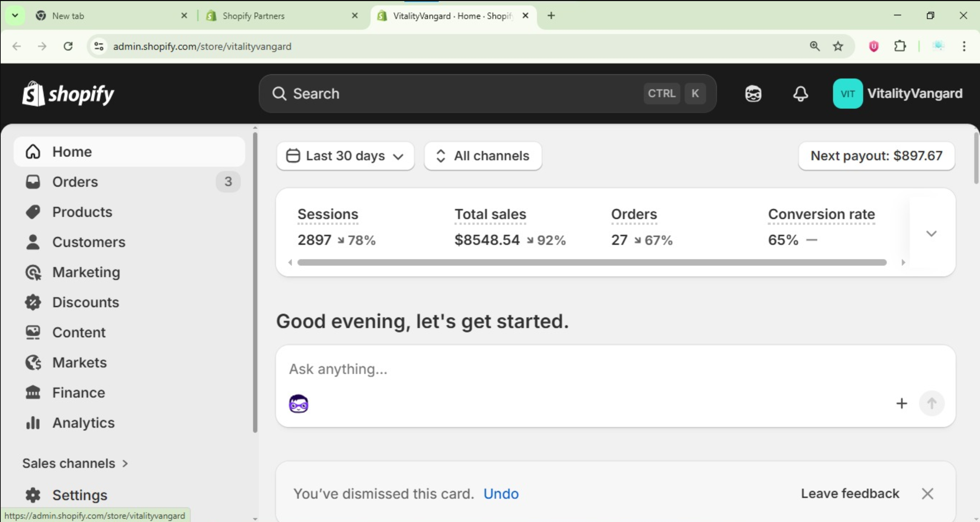Click Next payout: $897.67 button
Screen dimensions: 980x522
click(876, 156)
